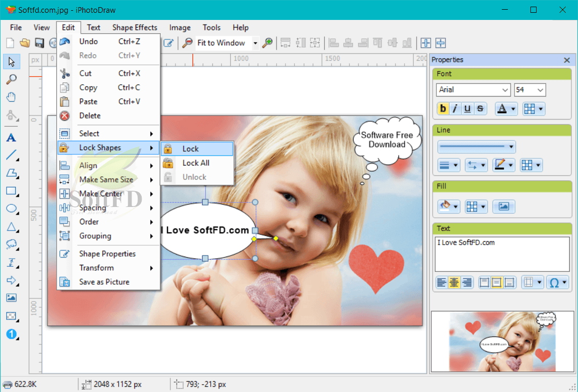This screenshot has height=392, width=578.
Task: Zoom out using the minus magnifier
Action: (x=187, y=43)
